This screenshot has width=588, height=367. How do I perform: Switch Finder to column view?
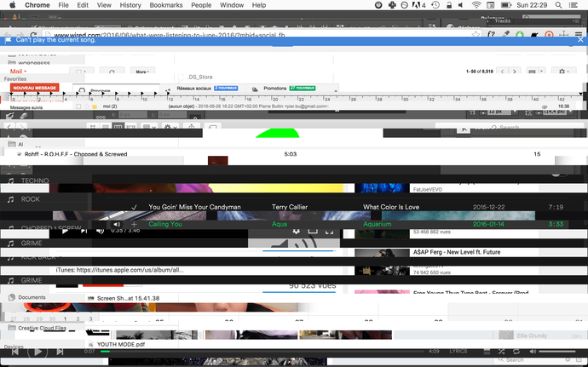coord(118,127)
